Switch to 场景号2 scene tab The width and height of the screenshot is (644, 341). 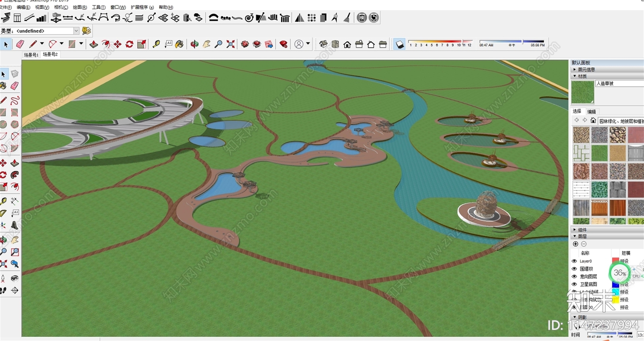pyautogui.click(x=50, y=54)
